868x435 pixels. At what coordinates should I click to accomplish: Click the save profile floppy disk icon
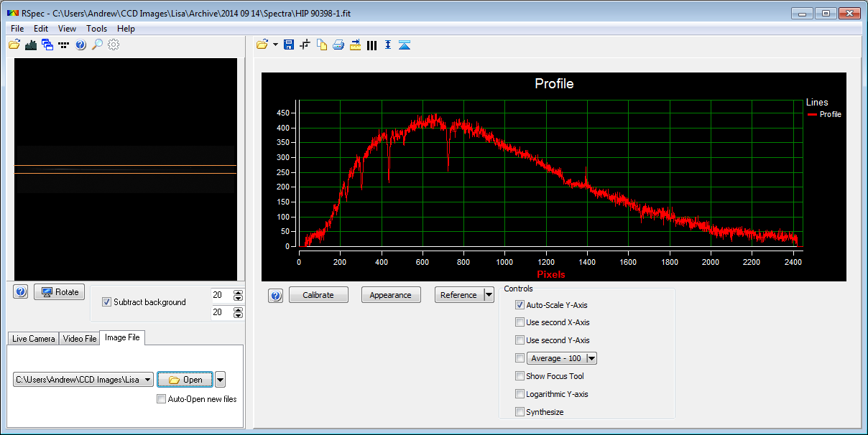[x=289, y=45]
